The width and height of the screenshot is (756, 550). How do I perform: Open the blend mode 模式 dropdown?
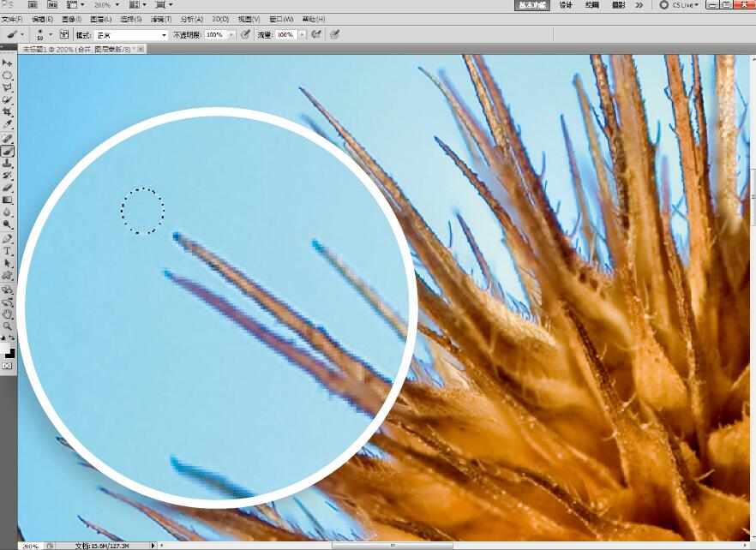(130, 35)
